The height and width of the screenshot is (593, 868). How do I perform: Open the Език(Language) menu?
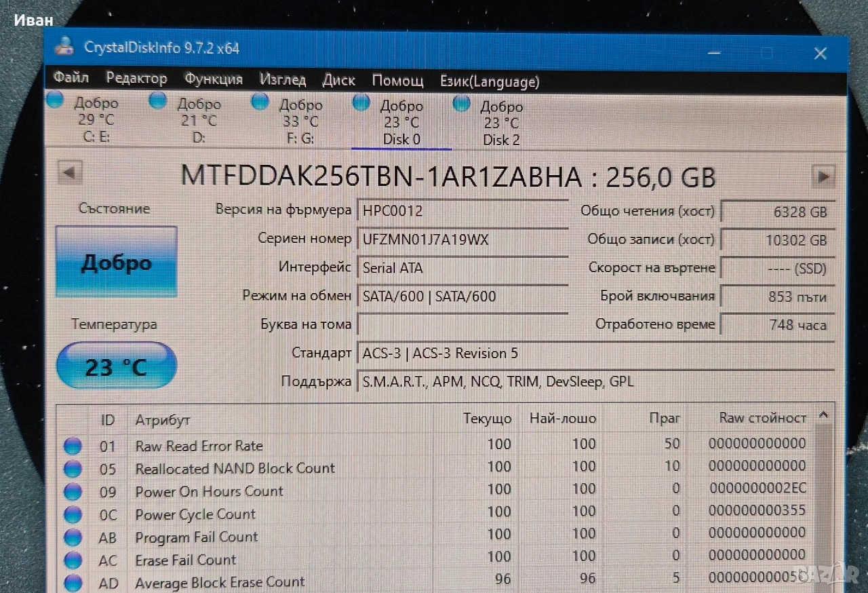(489, 82)
